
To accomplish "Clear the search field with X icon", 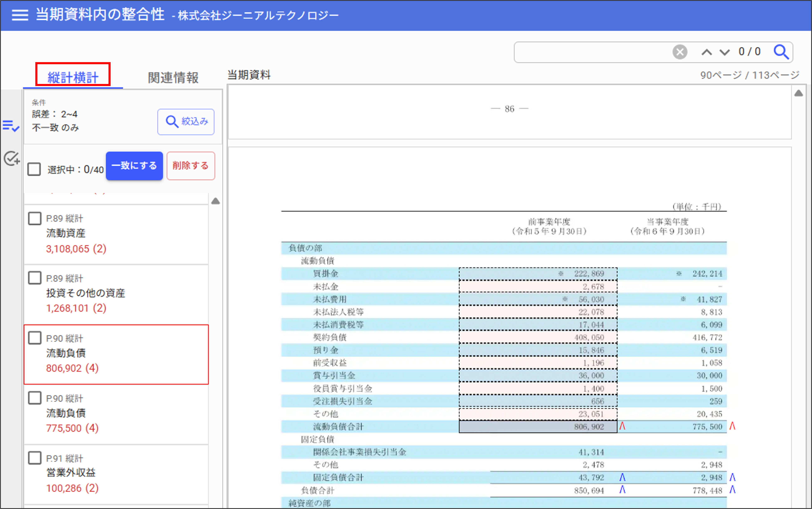I will coord(680,52).
